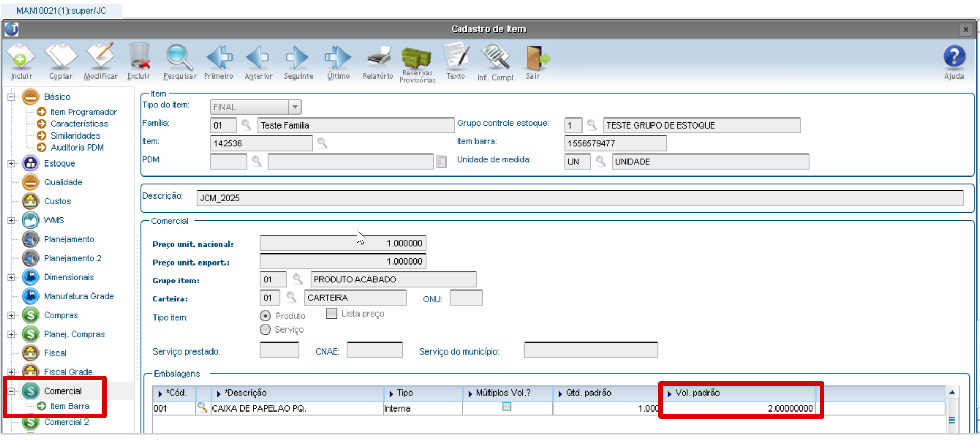Click the Embalagens grid scroll-up arrow

[952, 393]
